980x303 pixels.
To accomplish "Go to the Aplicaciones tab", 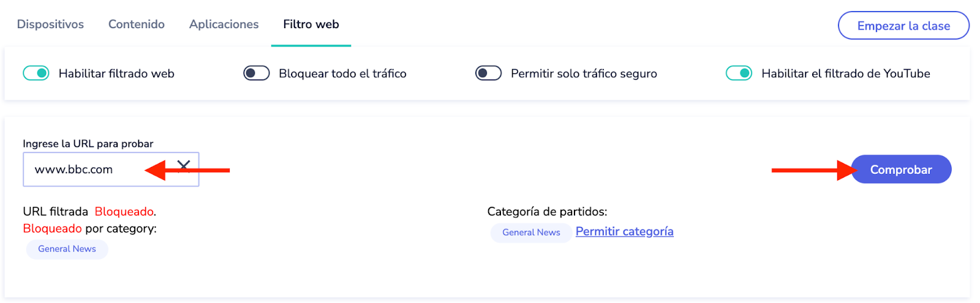I will click(x=224, y=24).
